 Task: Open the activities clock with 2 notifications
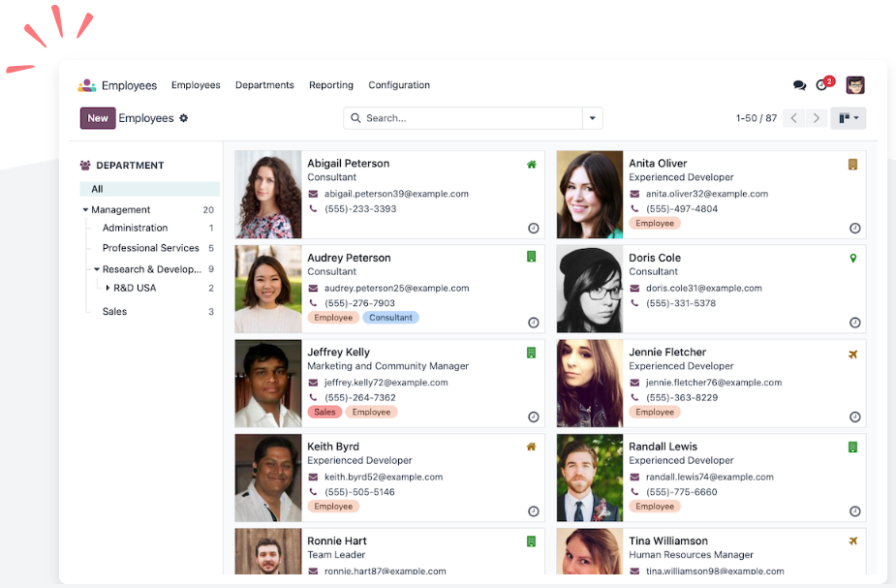(x=822, y=85)
